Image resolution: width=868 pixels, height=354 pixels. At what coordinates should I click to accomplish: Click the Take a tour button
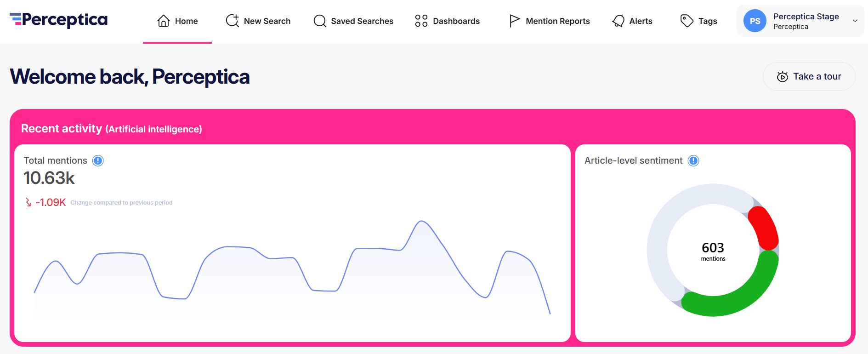coord(809,76)
